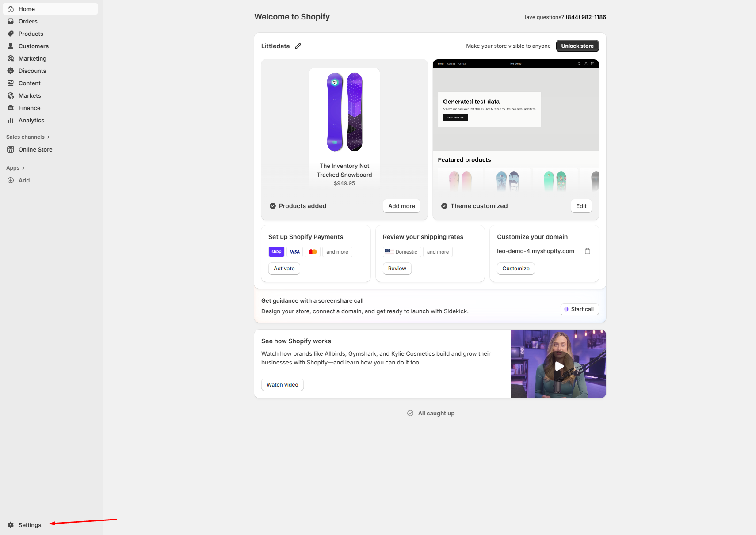Click the Discounts badge icon

pyautogui.click(x=11, y=71)
